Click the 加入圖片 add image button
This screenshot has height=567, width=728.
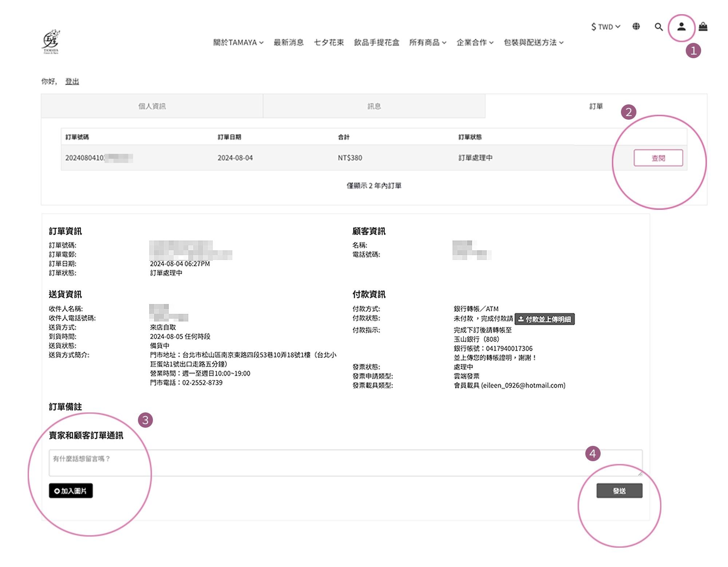tap(71, 491)
